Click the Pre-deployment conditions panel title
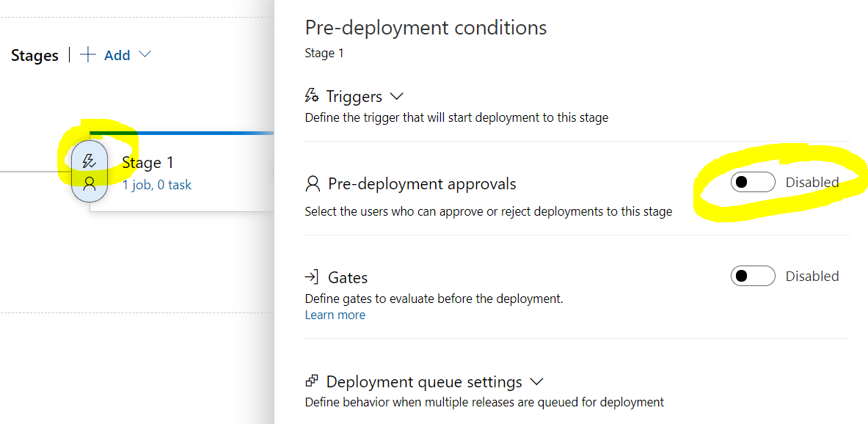The width and height of the screenshot is (868, 424). click(426, 27)
